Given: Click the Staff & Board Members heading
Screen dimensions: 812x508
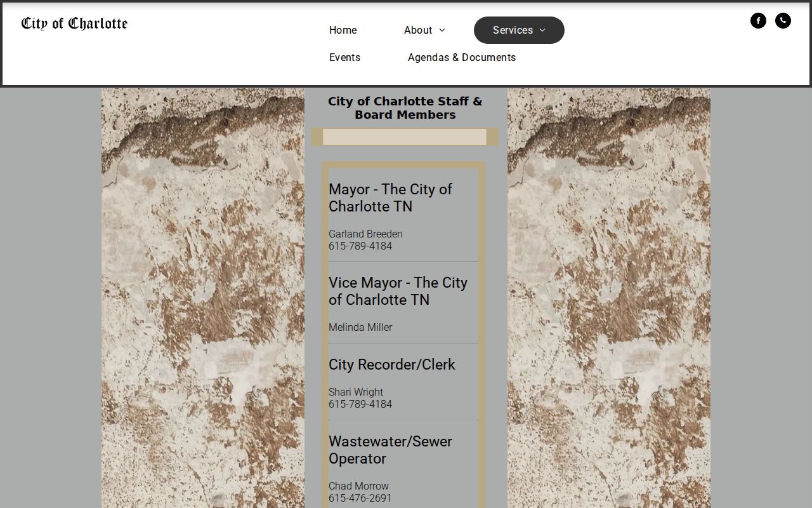Looking at the screenshot, I should click(x=405, y=108).
